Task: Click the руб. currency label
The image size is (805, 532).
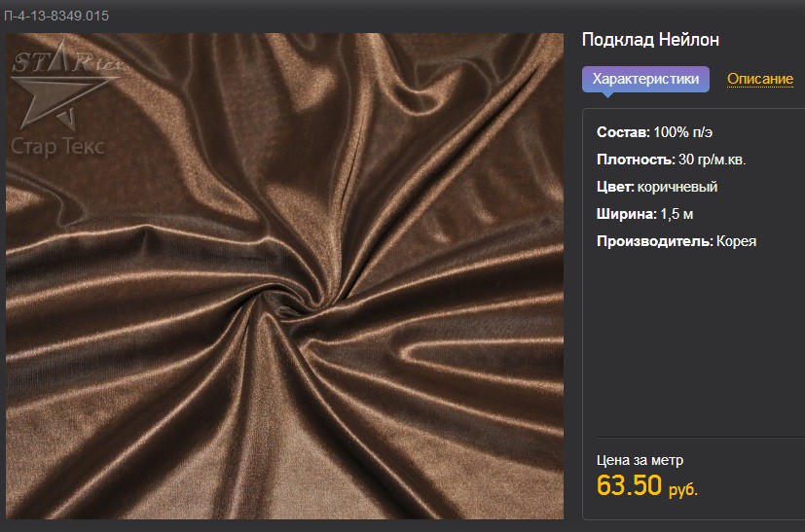Action: (682, 490)
